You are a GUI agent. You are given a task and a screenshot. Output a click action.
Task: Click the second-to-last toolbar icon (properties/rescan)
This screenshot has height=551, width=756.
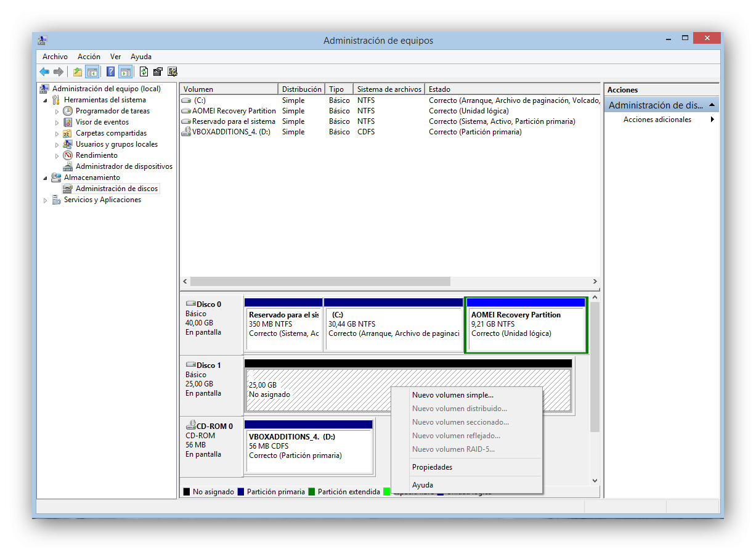[x=158, y=71]
